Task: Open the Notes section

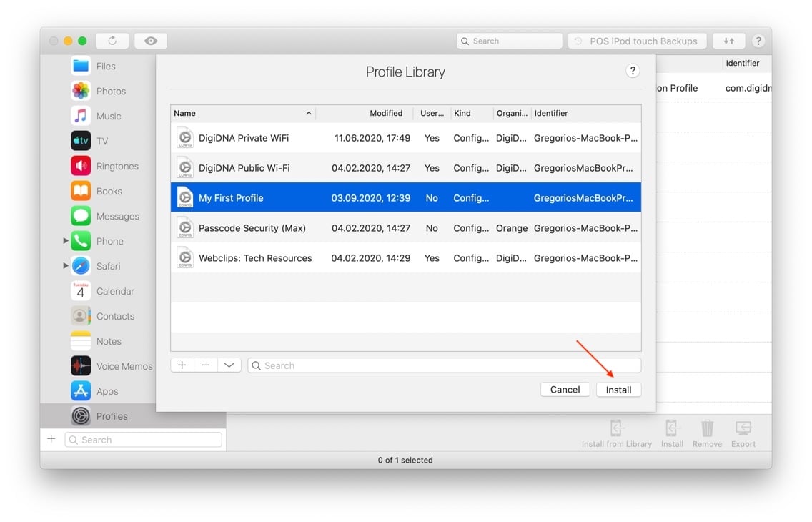Action: [x=108, y=341]
